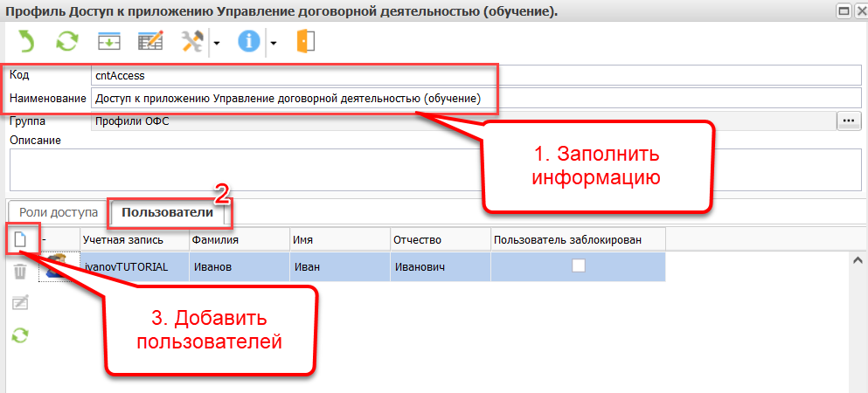Add a new user with the blank page icon
Image resolution: width=868 pixels, height=393 pixels.
click(x=20, y=238)
